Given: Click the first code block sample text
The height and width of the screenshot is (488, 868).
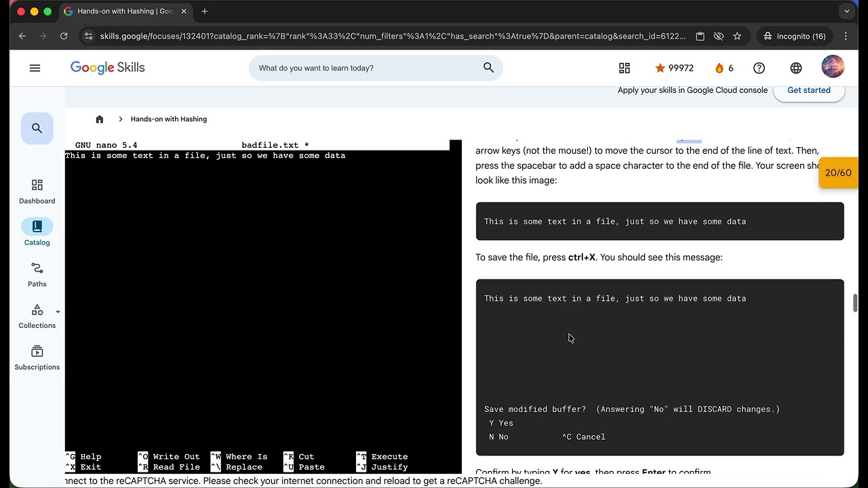Looking at the screenshot, I should point(615,222).
